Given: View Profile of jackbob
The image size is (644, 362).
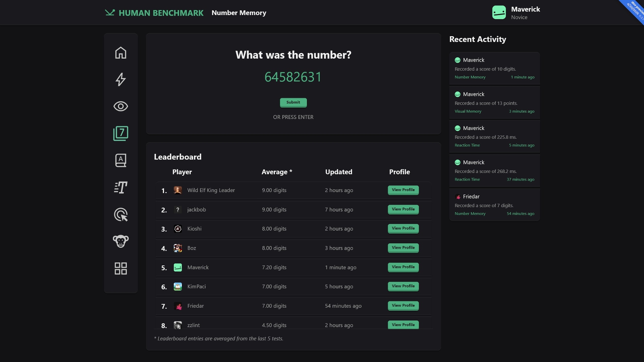Looking at the screenshot, I should (403, 209).
